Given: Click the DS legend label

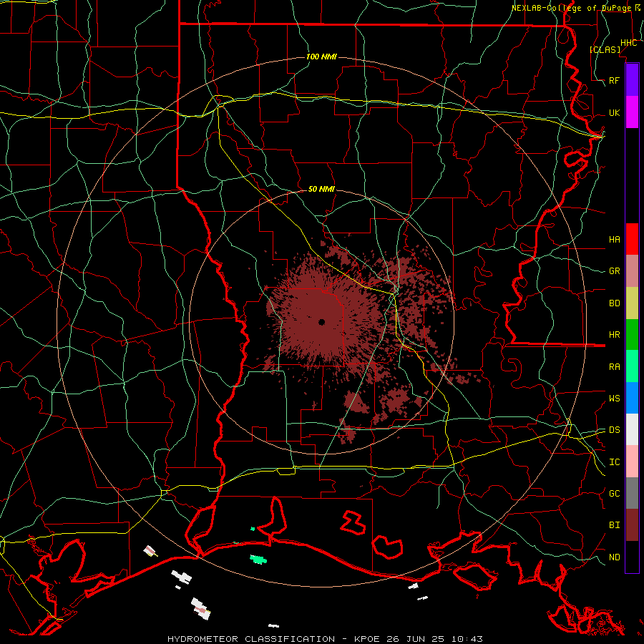Looking at the screenshot, I should (615, 430).
